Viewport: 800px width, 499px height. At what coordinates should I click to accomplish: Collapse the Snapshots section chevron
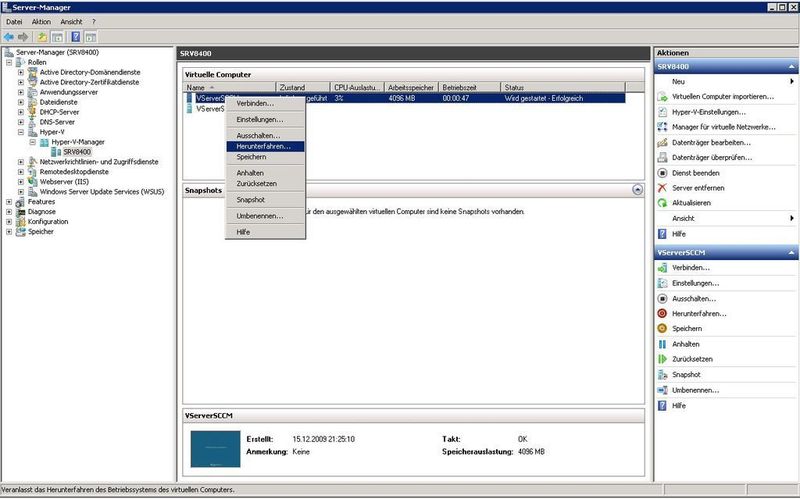637,190
